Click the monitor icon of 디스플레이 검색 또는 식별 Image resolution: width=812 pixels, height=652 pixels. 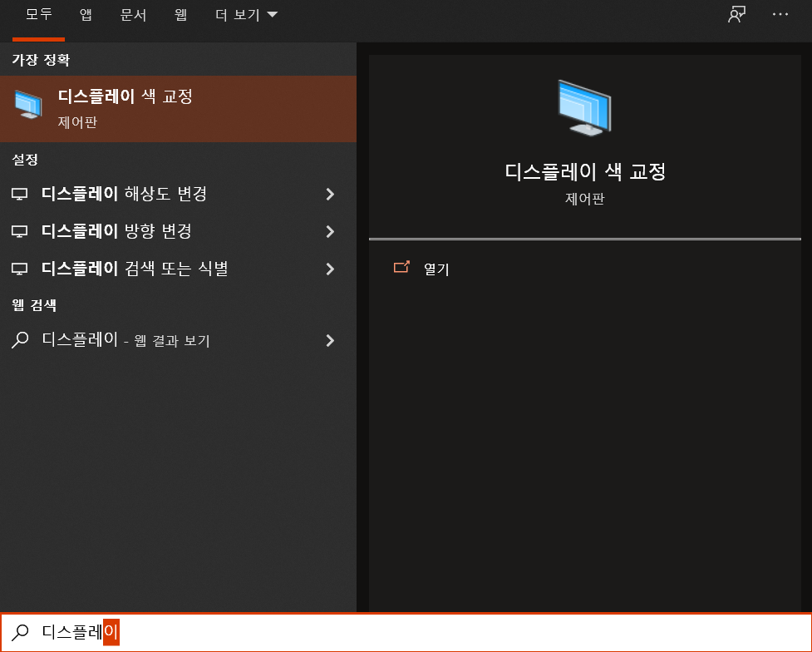(20, 269)
